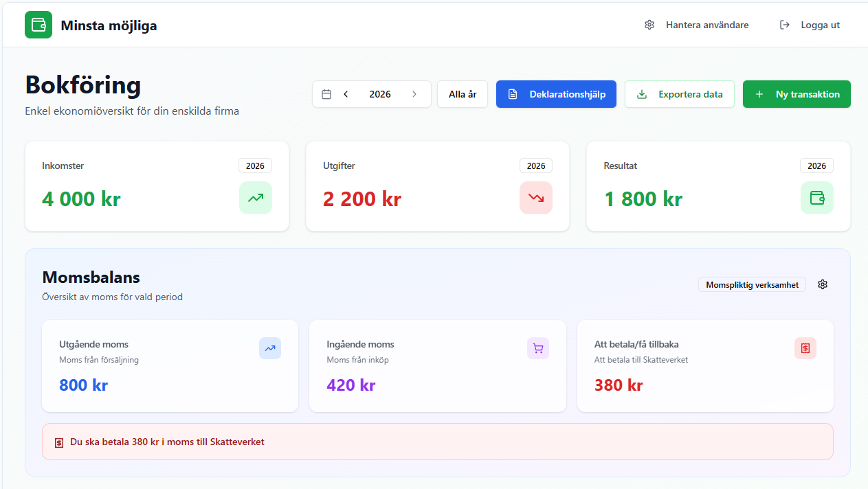868x489 pixels.
Task: Open VAT settings gear icon in Momsbalans
Action: pyautogui.click(x=823, y=284)
